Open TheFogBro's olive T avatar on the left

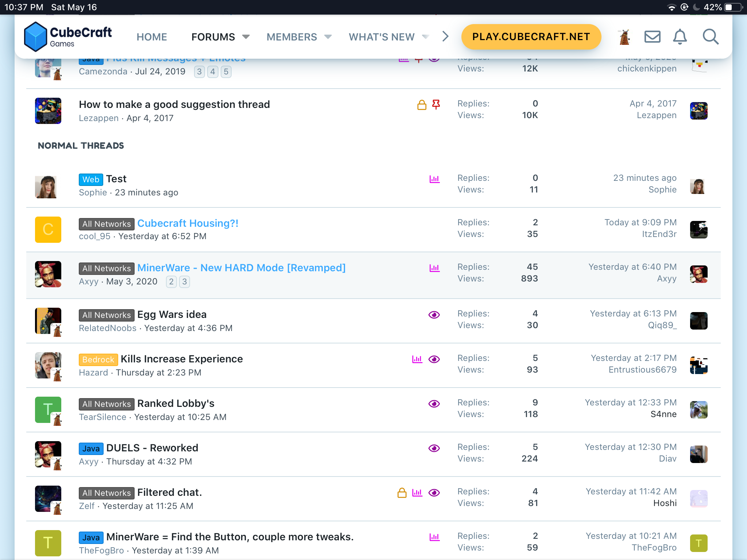pyautogui.click(x=48, y=543)
